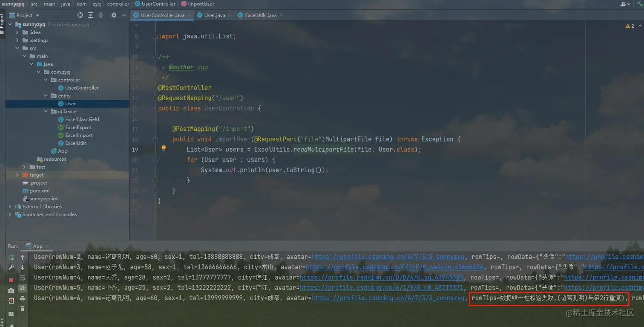Clear console with the trash icon
Image resolution: width=644 pixels, height=327 pixels.
[x=23, y=309]
